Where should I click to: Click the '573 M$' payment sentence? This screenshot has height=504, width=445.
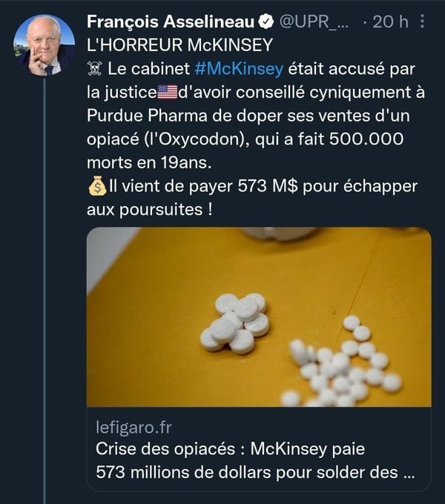point(263,188)
